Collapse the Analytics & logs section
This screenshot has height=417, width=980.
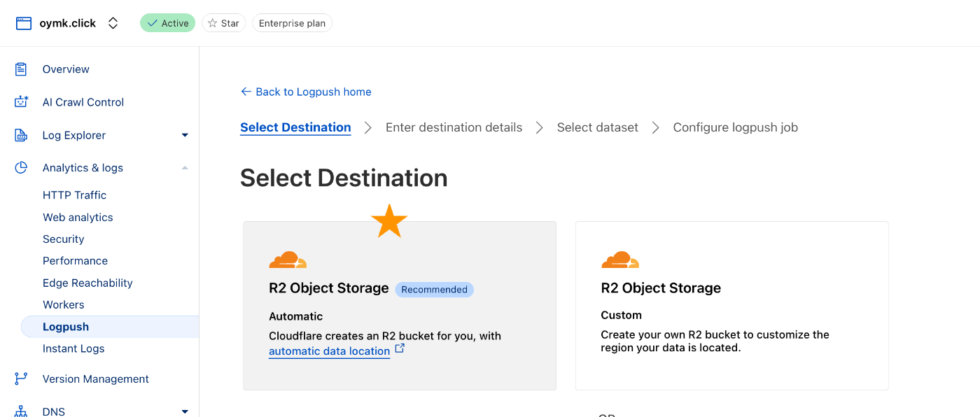[185, 168]
